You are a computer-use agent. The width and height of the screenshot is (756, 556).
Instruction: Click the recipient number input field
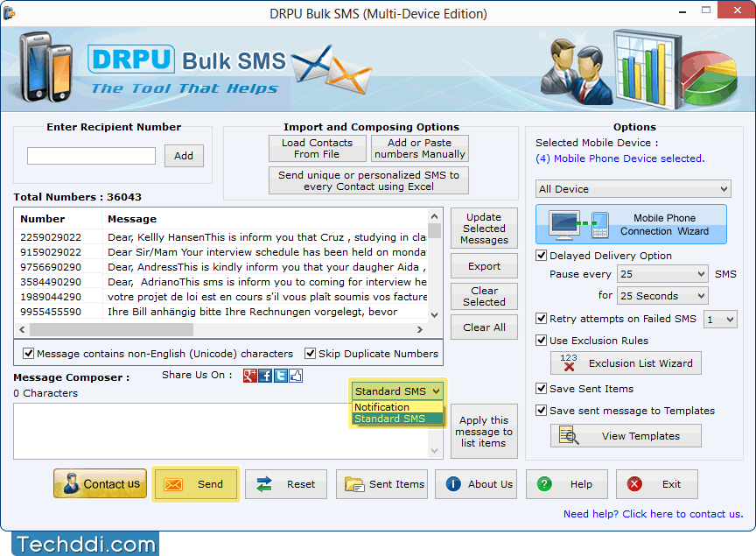tap(91, 156)
